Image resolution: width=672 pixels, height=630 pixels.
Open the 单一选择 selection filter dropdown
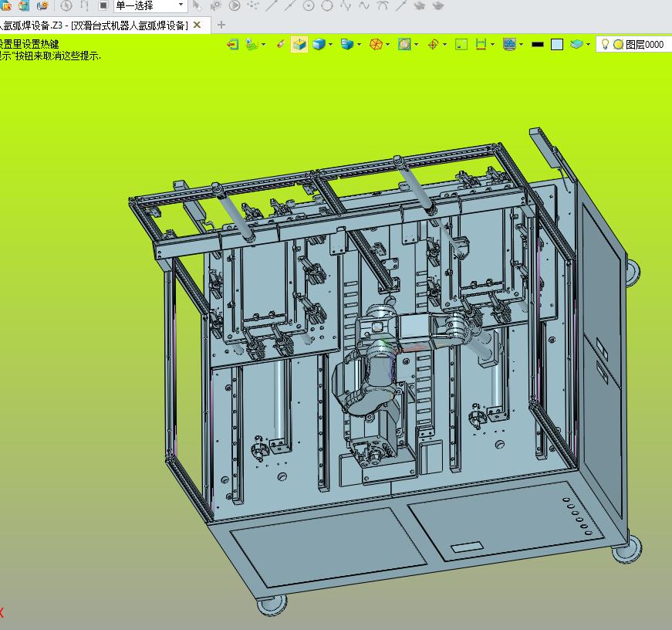[150, 5]
